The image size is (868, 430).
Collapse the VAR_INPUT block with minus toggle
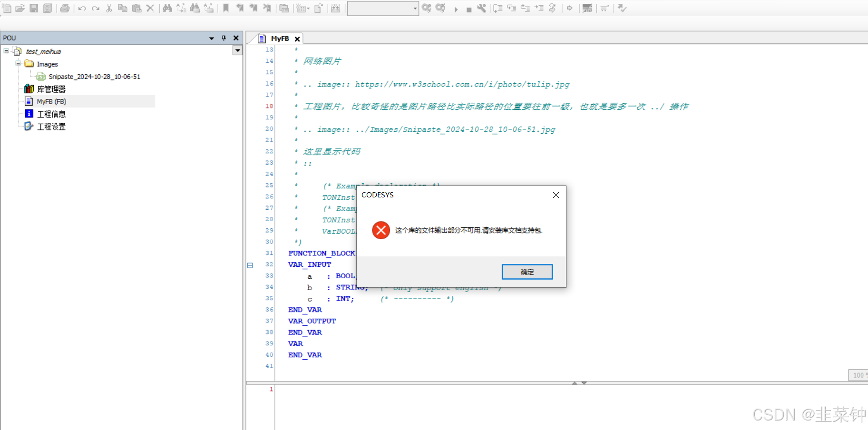tap(250, 265)
